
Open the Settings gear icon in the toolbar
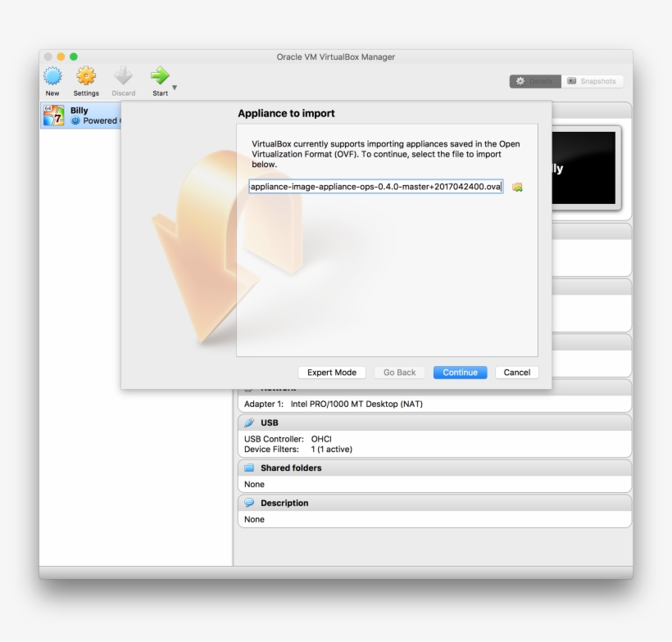pyautogui.click(x=86, y=78)
